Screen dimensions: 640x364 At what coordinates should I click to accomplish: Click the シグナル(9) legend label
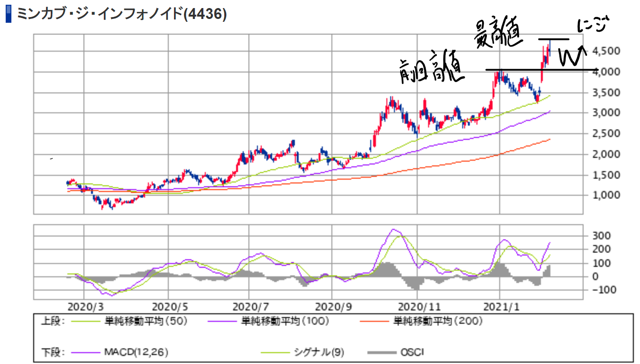click(x=320, y=352)
